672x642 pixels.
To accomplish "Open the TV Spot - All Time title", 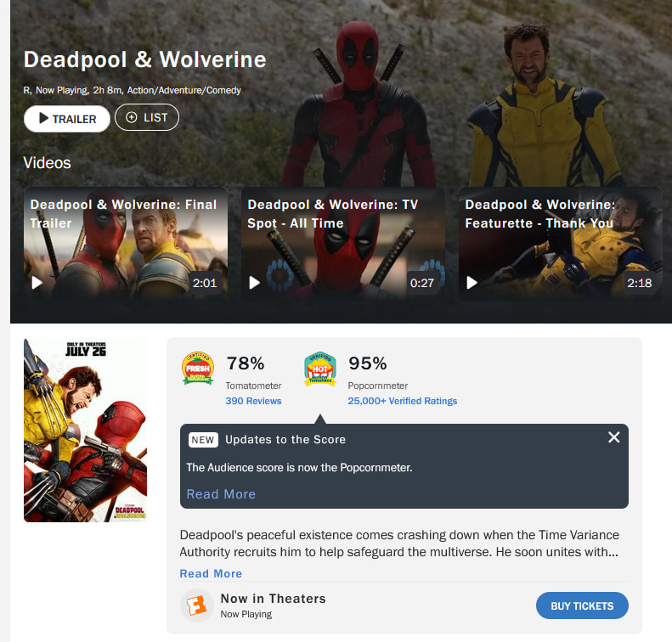I will point(332,214).
